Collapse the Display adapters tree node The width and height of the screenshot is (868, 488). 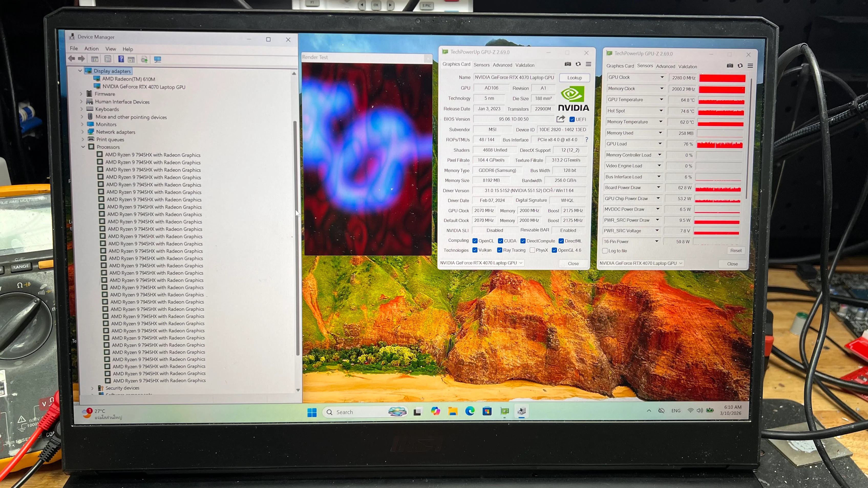tap(80, 71)
